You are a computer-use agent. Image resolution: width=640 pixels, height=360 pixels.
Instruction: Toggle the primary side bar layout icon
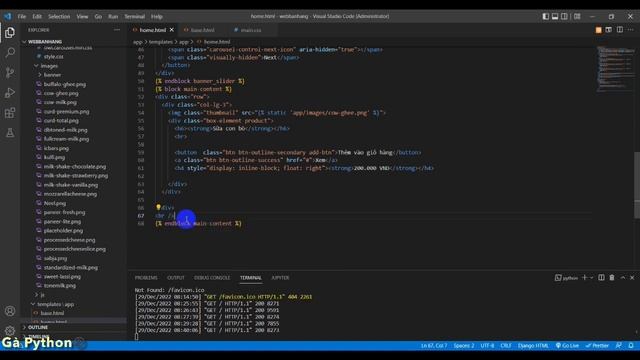[x=546, y=16]
